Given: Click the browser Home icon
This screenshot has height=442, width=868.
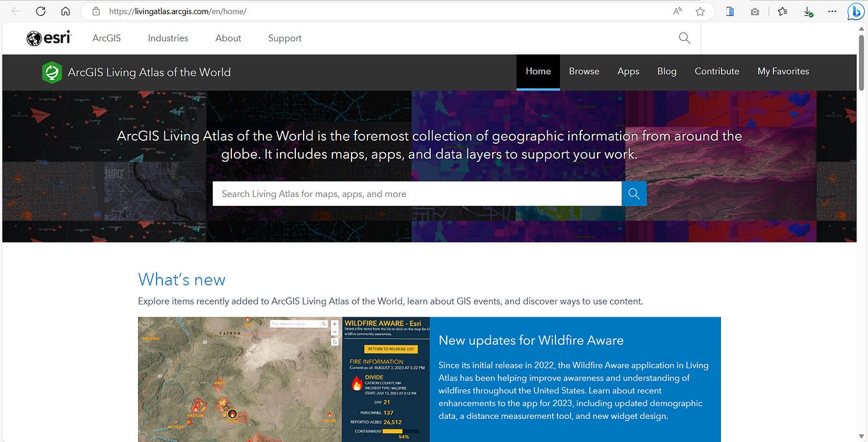Looking at the screenshot, I should point(65,11).
